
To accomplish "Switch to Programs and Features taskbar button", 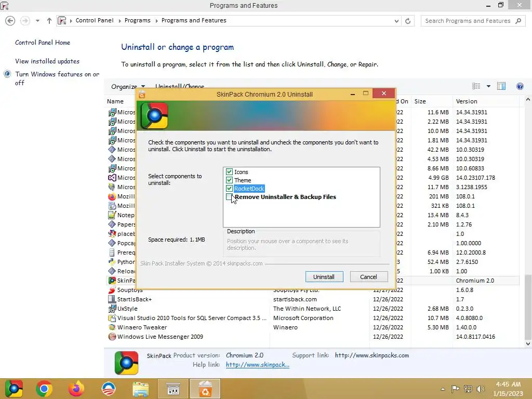I will 173,389.
